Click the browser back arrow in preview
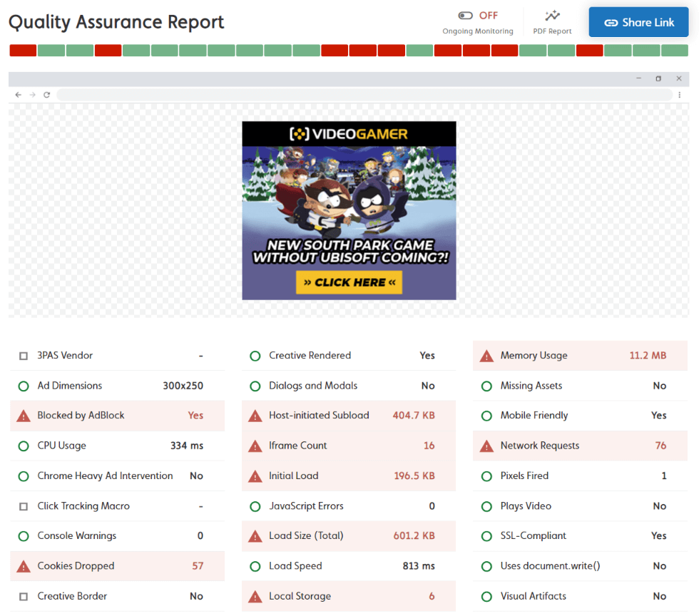Viewport: 699px width, 616px height. point(19,95)
